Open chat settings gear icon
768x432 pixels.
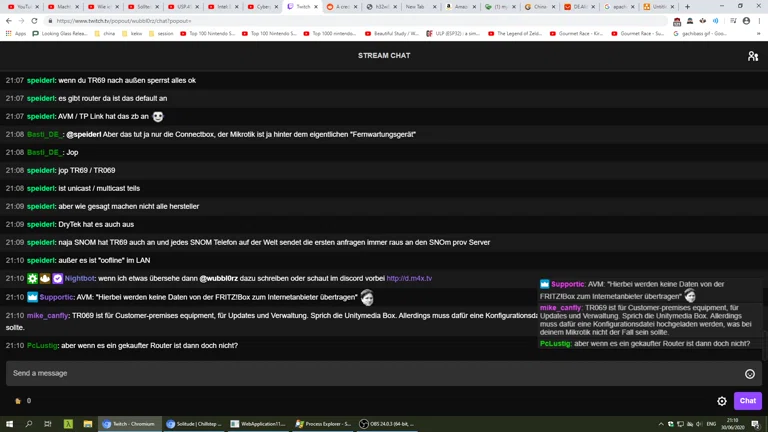click(722, 401)
